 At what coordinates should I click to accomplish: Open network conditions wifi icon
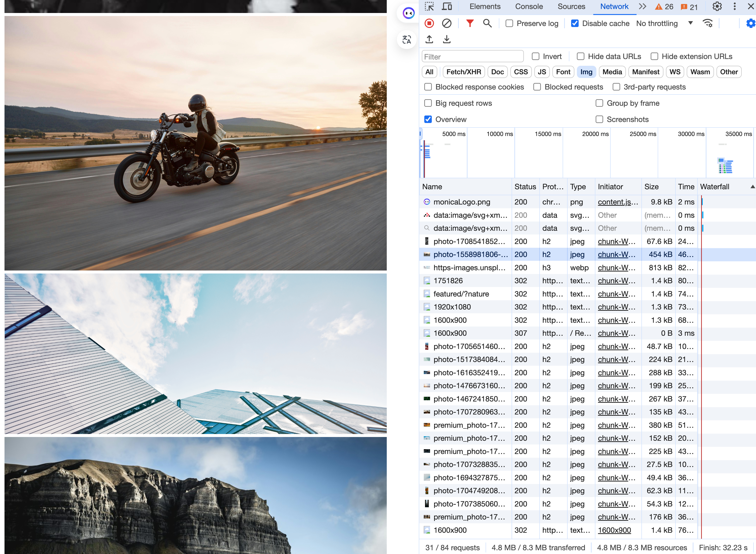point(708,23)
